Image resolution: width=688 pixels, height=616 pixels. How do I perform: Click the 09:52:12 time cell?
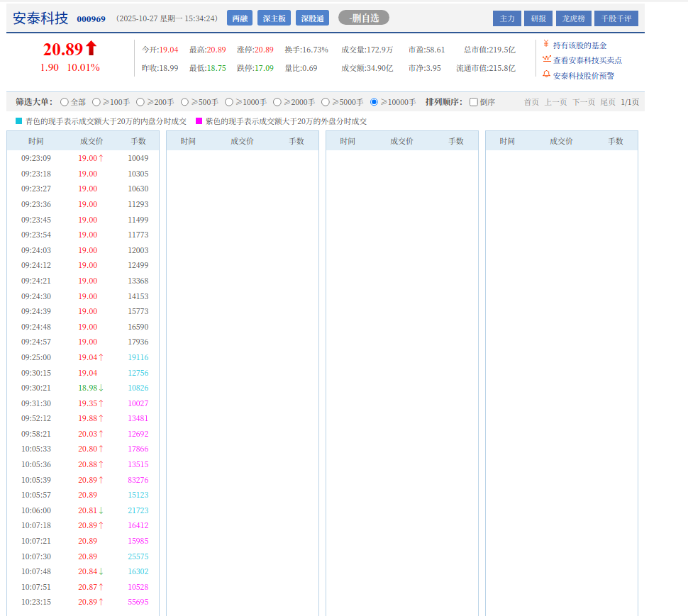click(36, 418)
